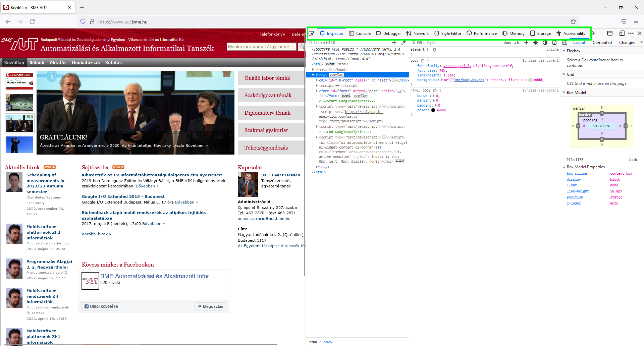Viewport: 644px width, 346px height.
Task: Click the site security padlock icon
Action: tap(92, 21)
